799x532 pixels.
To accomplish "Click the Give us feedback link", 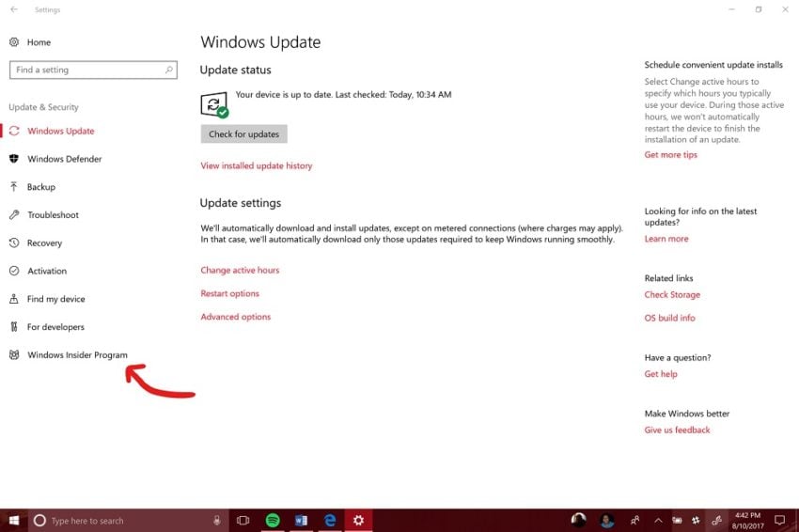I will pyautogui.click(x=677, y=430).
